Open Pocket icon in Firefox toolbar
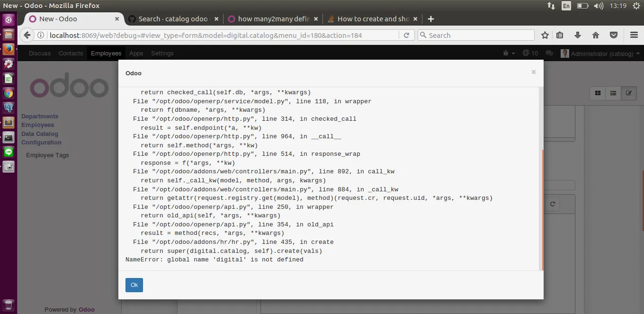The width and height of the screenshot is (644, 314). click(x=614, y=35)
